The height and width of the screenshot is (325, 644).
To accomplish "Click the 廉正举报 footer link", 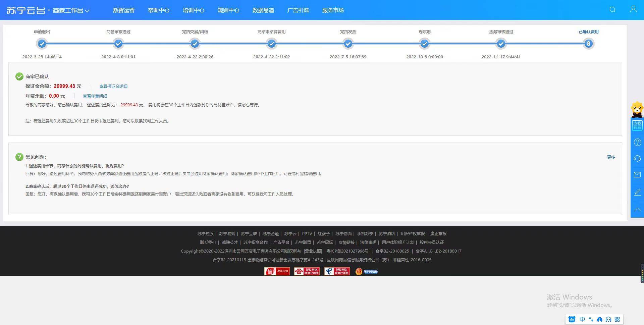I will click(x=438, y=233).
